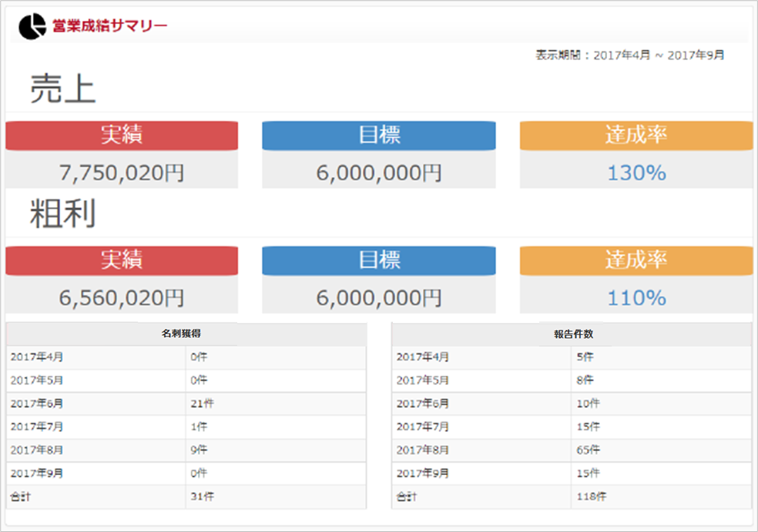Click the 6,560,020円 gross profit result value
This screenshot has width=758, height=532.
122,298
